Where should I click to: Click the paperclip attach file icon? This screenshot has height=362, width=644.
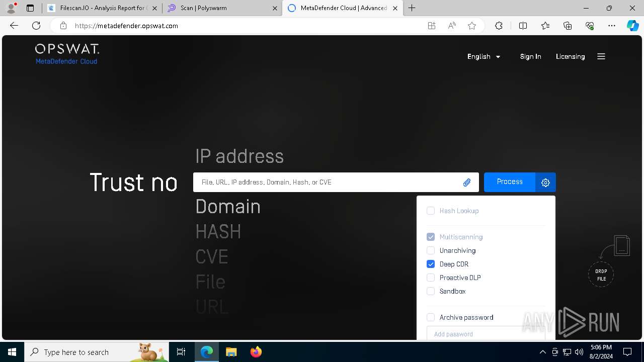467,183
